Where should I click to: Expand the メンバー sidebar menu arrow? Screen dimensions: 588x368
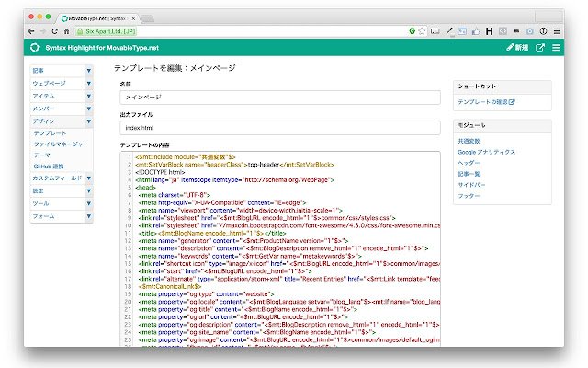pyautogui.click(x=88, y=109)
